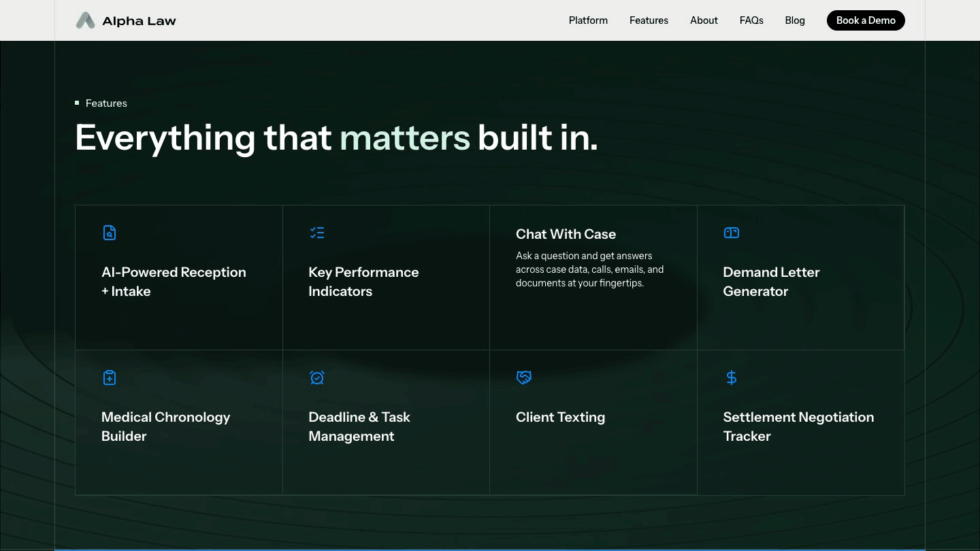Image resolution: width=980 pixels, height=551 pixels.
Task: Click the Deadline & Task alarm clock icon
Action: click(x=317, y=378)
